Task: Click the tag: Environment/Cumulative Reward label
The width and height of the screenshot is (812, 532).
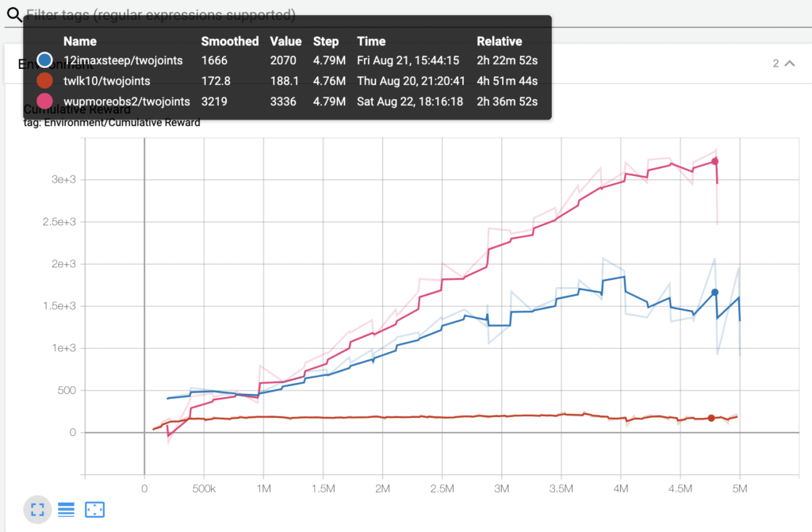Action: click(112, 123)
